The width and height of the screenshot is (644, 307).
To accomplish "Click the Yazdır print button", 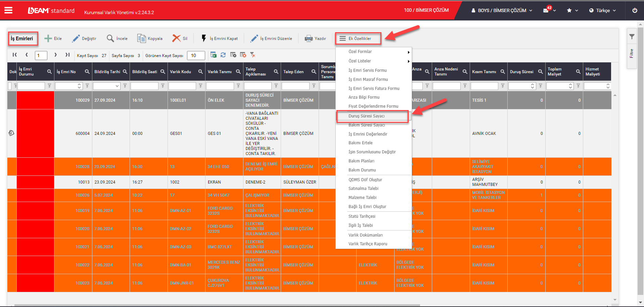I will pyautogui.click(x=315, y=39).
